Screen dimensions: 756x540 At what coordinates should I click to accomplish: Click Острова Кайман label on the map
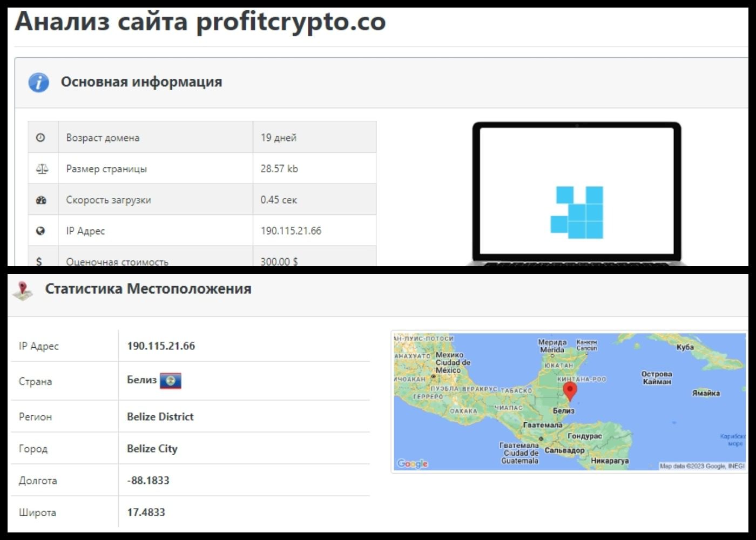click(657, 377)
